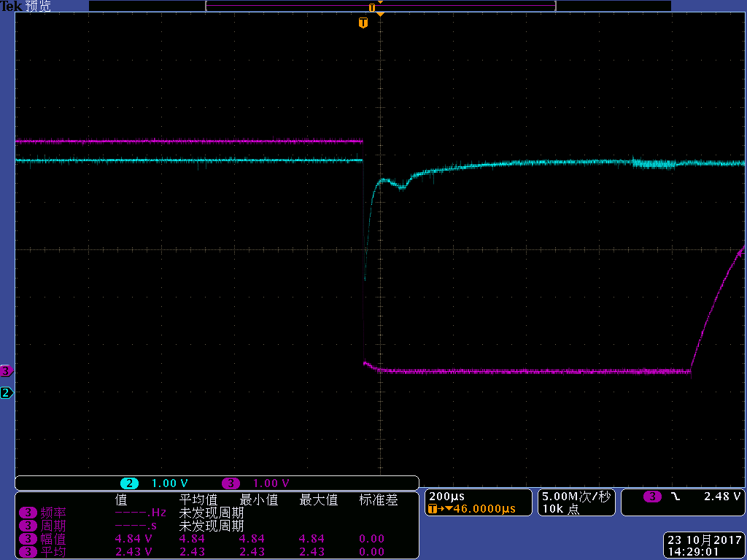Click 未发现周期 message in the 周期 row

[211, 526]
